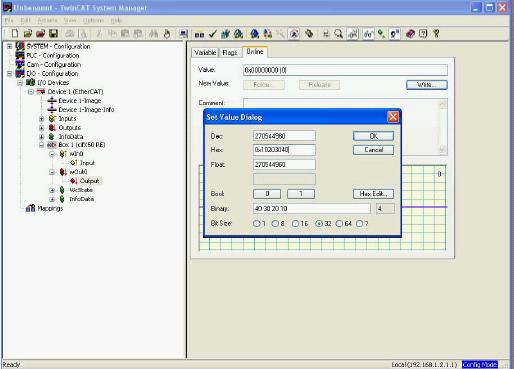Image resolution: width=514 pixels, height=369 pixels.
Task: Click the Write... button
Action: pyautogui.click(x=427, y=85)
